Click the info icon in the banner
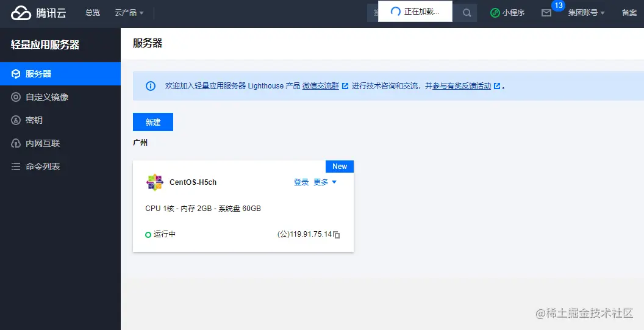This screenshot has height=330, width=644. click(151, 86)
